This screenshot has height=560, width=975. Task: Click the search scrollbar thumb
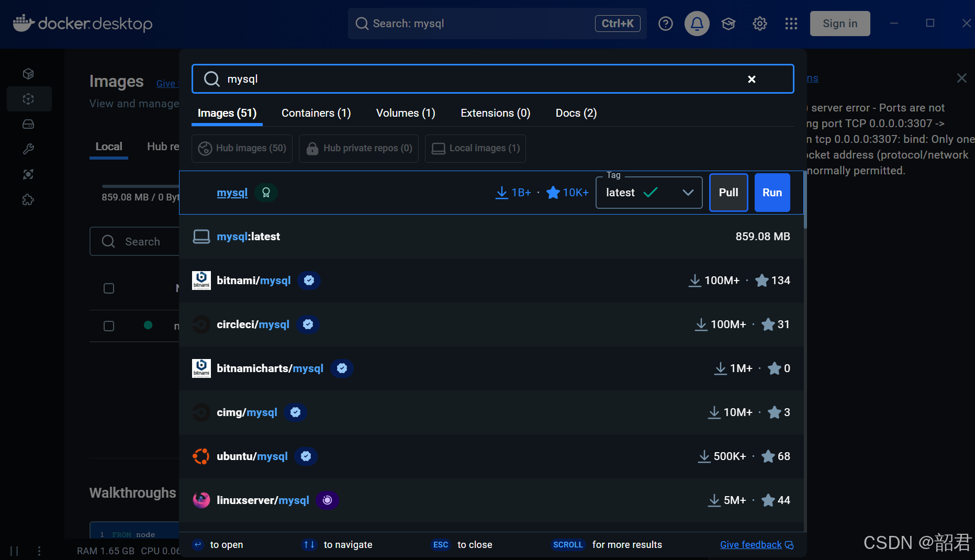click(x=805, y=200)
